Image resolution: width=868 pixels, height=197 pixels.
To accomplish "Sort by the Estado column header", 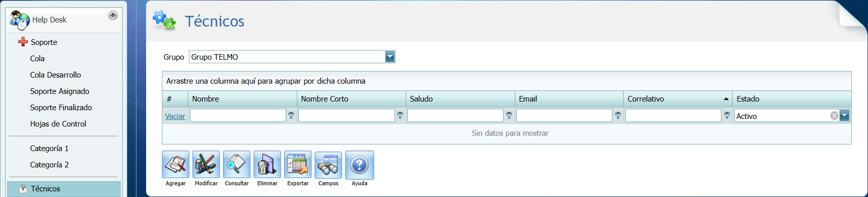I will point(792,99).
